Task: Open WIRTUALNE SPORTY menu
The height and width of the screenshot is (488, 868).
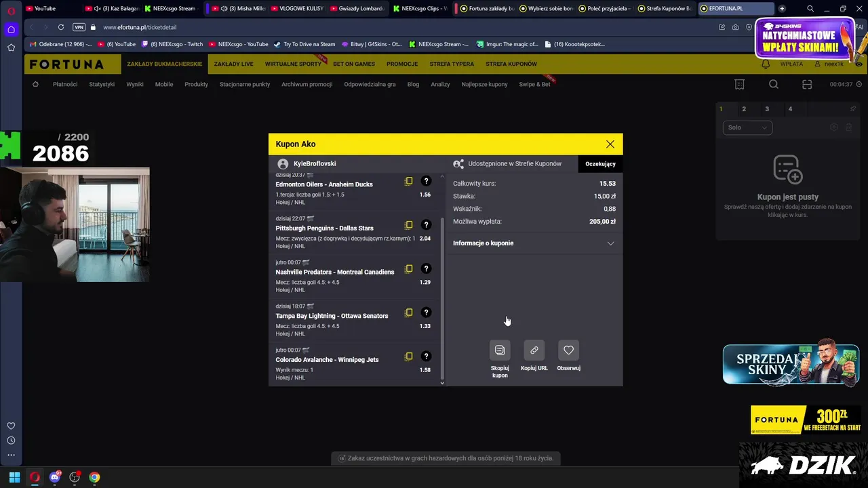Action: [x=293, y=64]
